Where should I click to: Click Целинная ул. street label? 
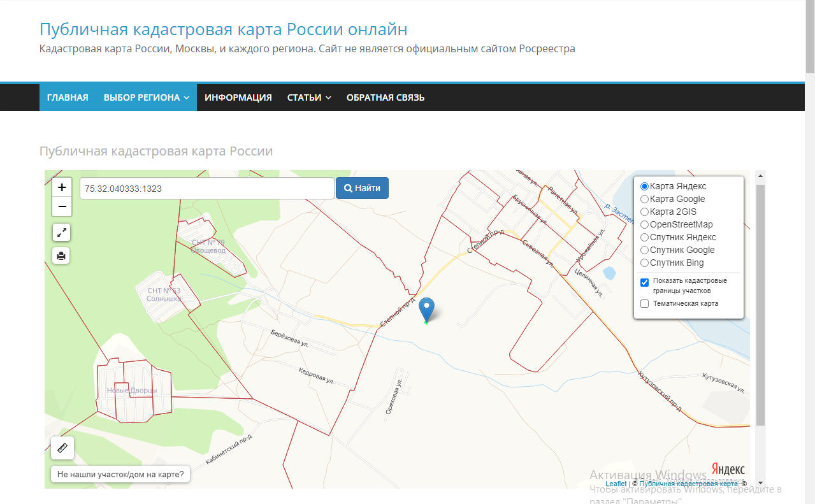point(589,283)
